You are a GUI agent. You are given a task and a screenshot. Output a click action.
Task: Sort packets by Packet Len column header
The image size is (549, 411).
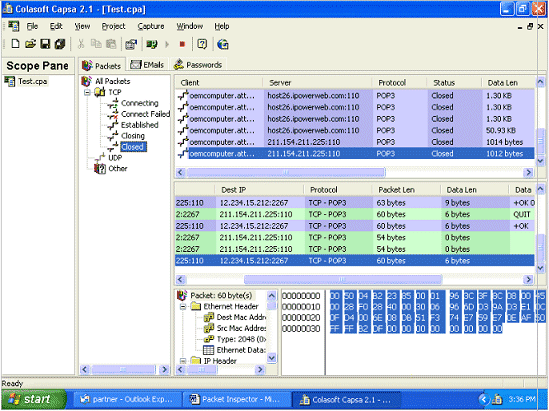(406, 190)
